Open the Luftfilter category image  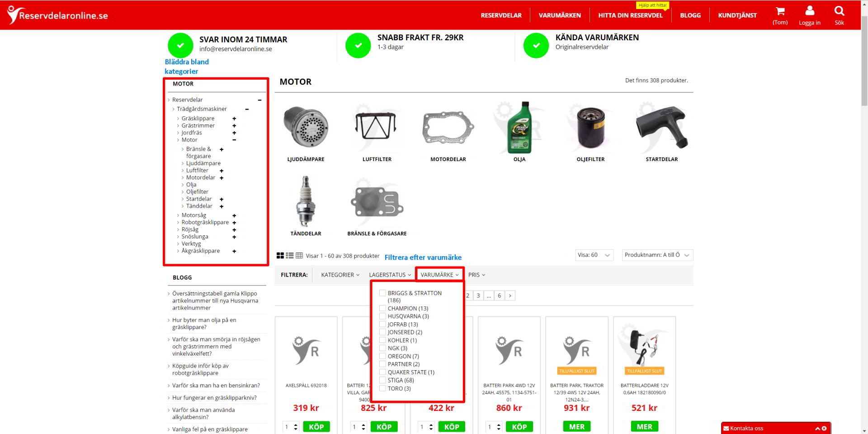point(377,128)
